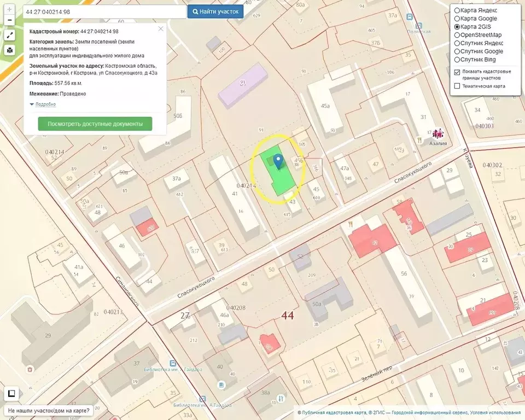Enable Тематическая карта checkbox

tap(457, 86)
